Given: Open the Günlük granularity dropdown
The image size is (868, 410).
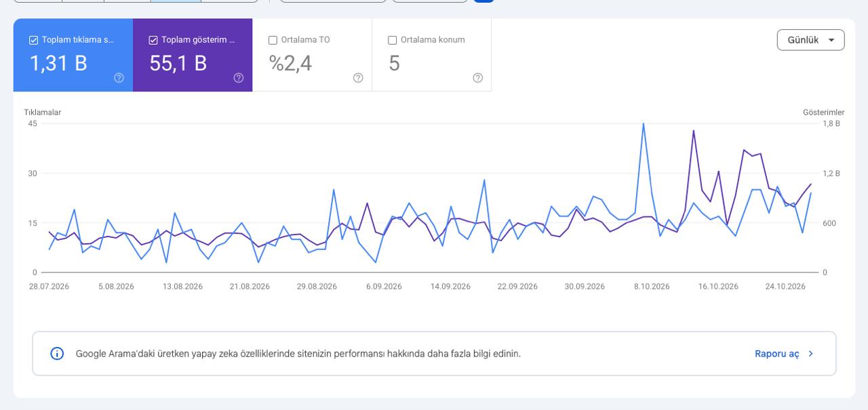Looking at the screenshot, I should [x=810, y=40].
